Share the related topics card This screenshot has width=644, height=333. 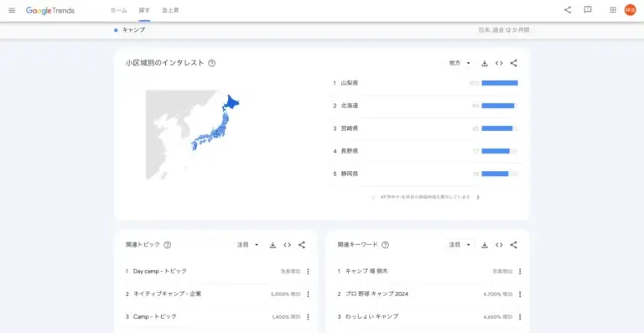click(302, 245)
